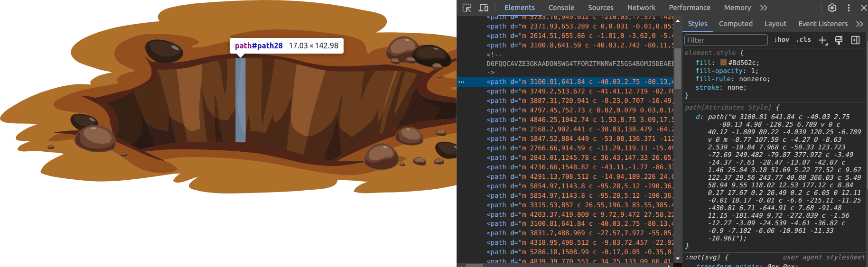The image size is (868, 267).
Task: Open the Network tab
Action: point(641,8)
